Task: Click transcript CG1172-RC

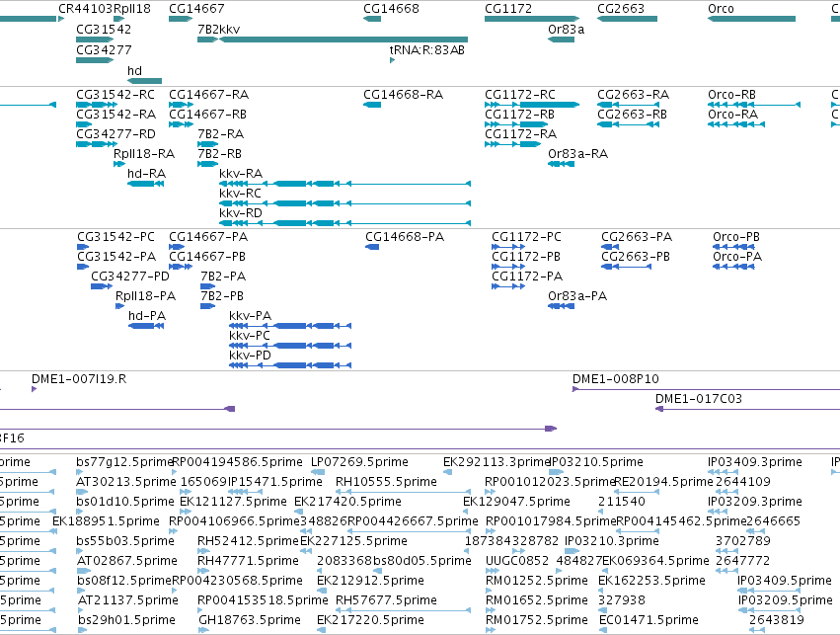Action: [532, 105]
